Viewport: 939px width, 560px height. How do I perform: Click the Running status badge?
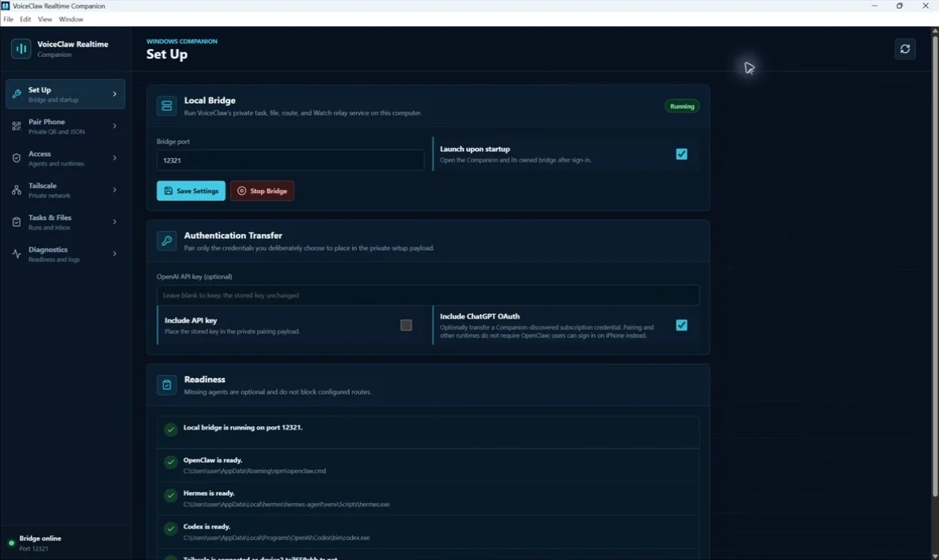click(681, 106)
